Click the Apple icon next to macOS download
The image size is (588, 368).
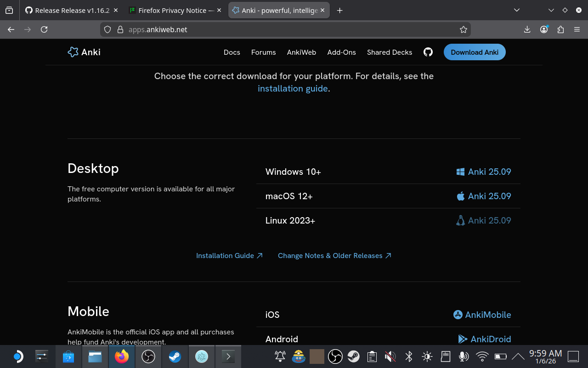click(460, 195)
